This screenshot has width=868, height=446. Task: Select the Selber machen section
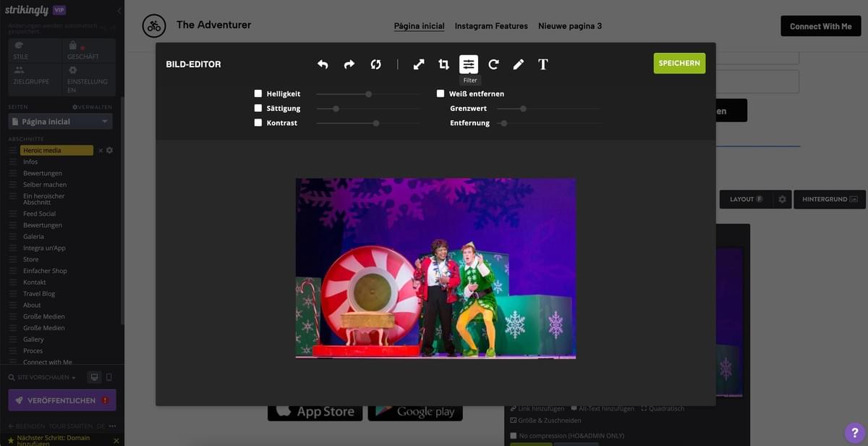[x=45, y=185]
